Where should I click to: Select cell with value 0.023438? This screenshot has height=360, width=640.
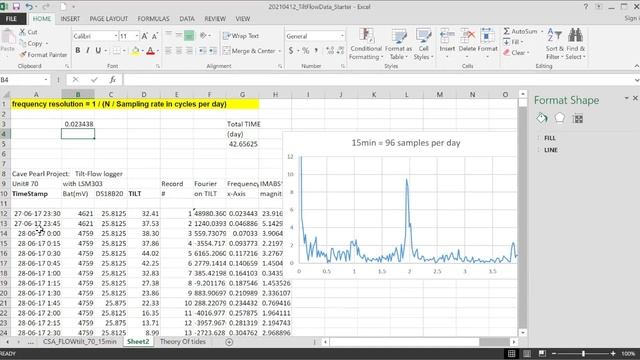point(78,124)
